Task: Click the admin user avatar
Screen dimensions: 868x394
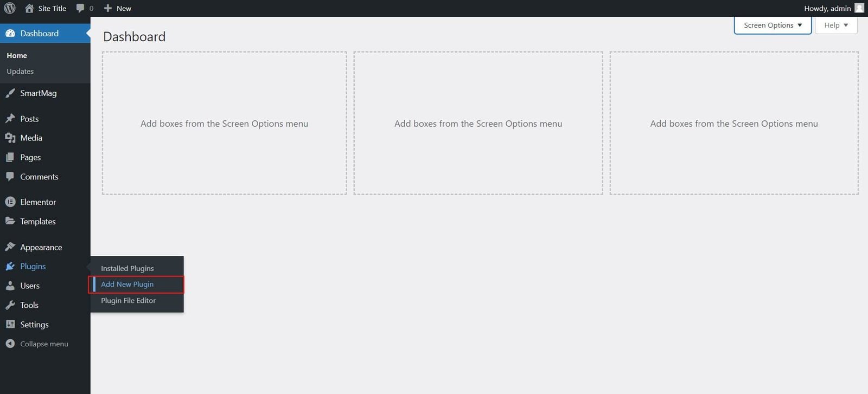Action: 859,8
